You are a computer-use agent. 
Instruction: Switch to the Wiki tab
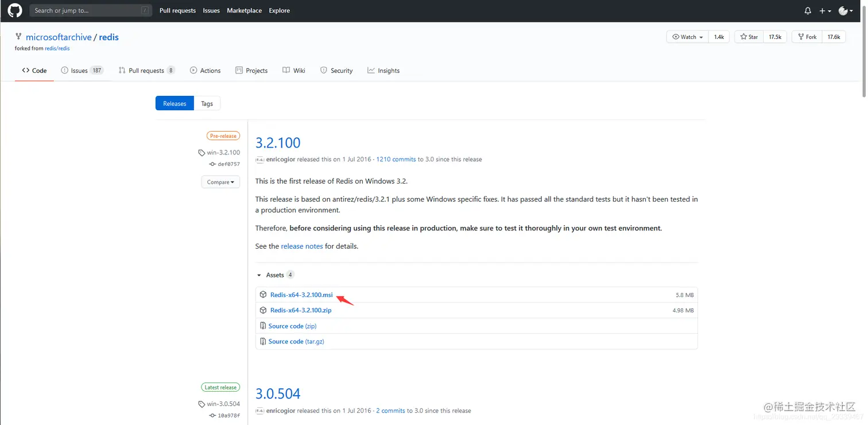point(294,71)
